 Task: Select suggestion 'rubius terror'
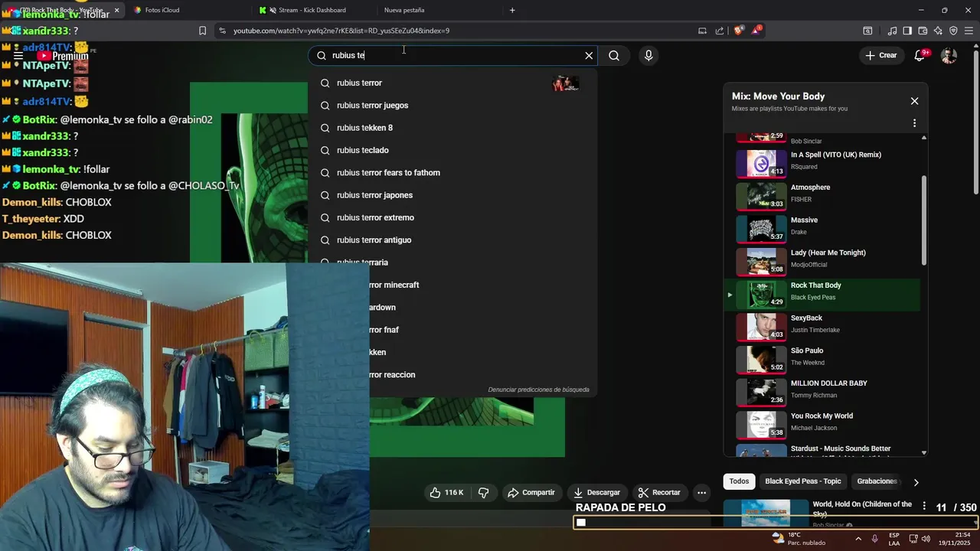coord(452,83)
